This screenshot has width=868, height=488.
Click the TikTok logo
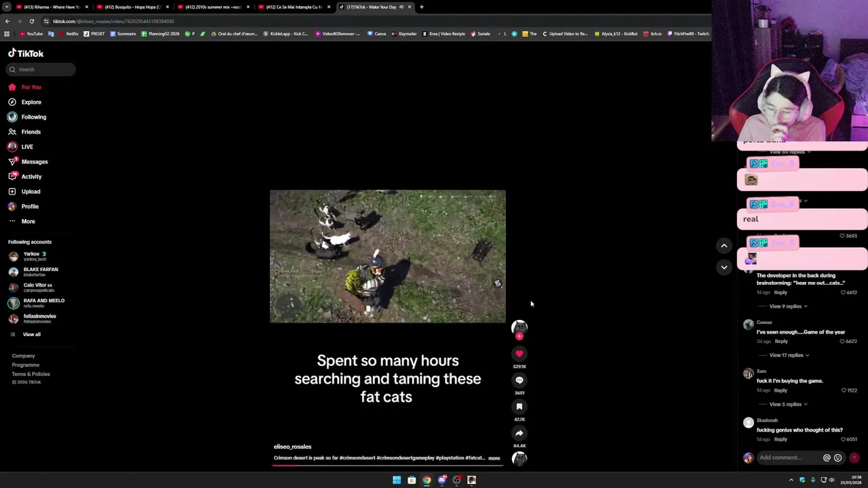[x=26, y=53]
